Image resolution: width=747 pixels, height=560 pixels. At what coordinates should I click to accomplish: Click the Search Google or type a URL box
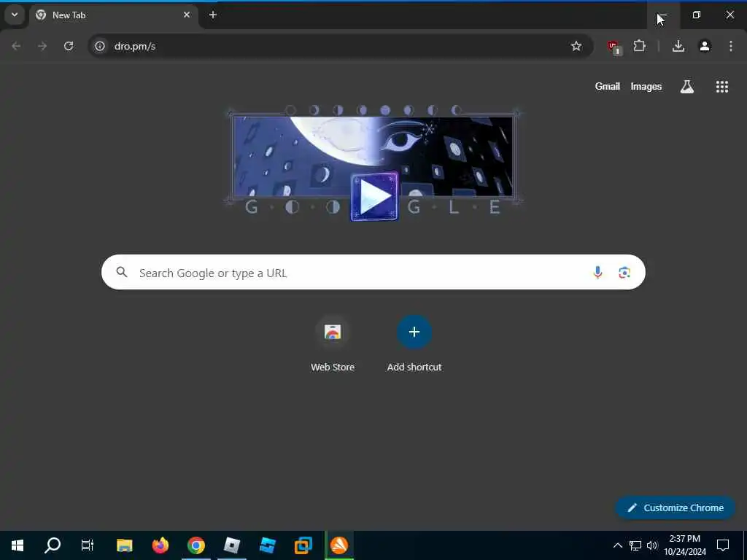click(x=373, y=273)
